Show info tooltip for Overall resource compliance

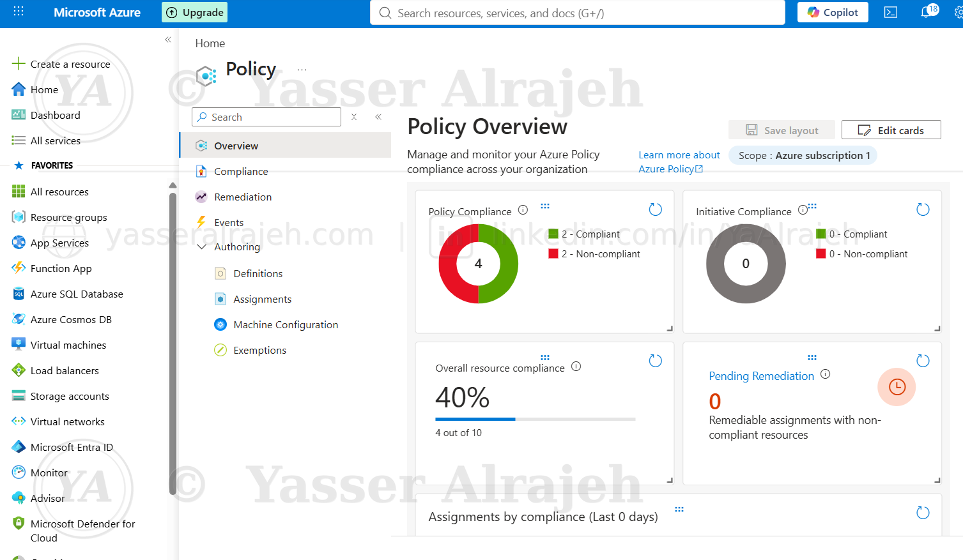[x=576, y=367]
